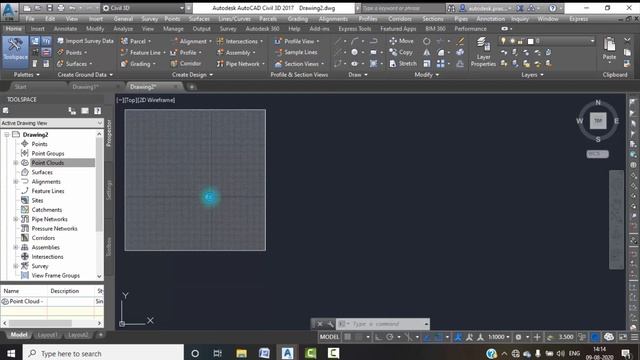
Task: Open the workspace Civil 3D dropdown
Action: tap(143, 8)
